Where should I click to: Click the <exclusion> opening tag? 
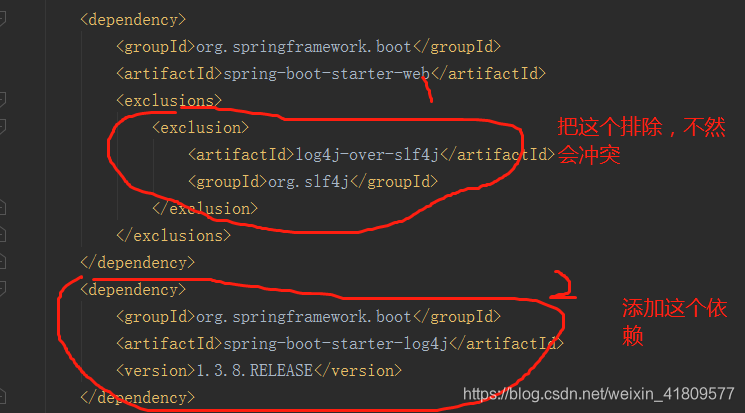point(200,128)
